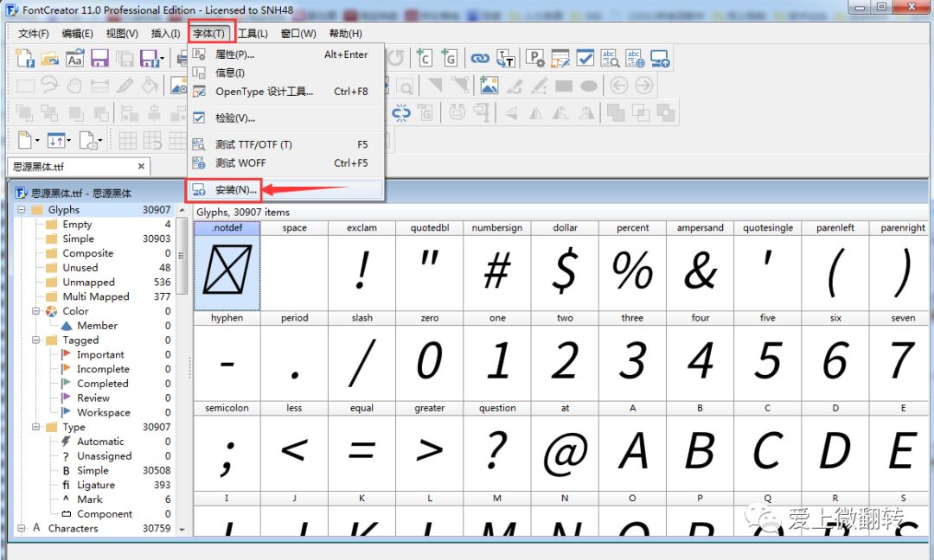This screenshot has width=934, height=560.
Task: Open the 工具(L) menu
Action: [253, 34]
